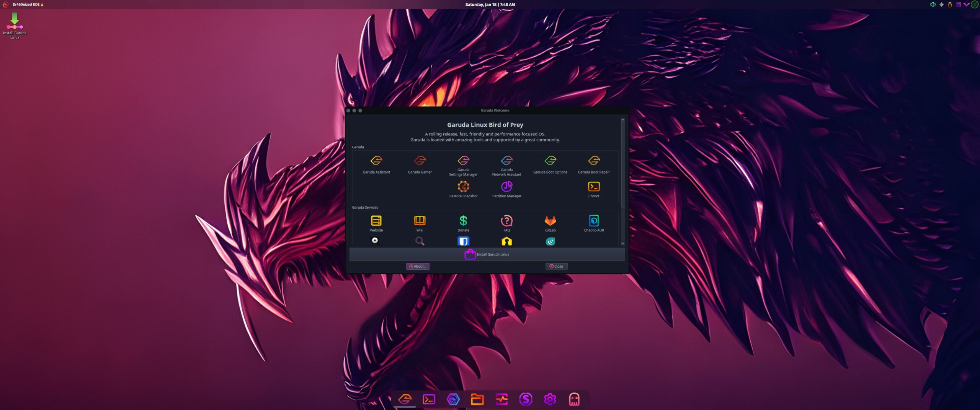The width and height of the screenshot is (980, 410).
Task: Click the yellow keyhole icon below FAQ
Action: [506, 241]
